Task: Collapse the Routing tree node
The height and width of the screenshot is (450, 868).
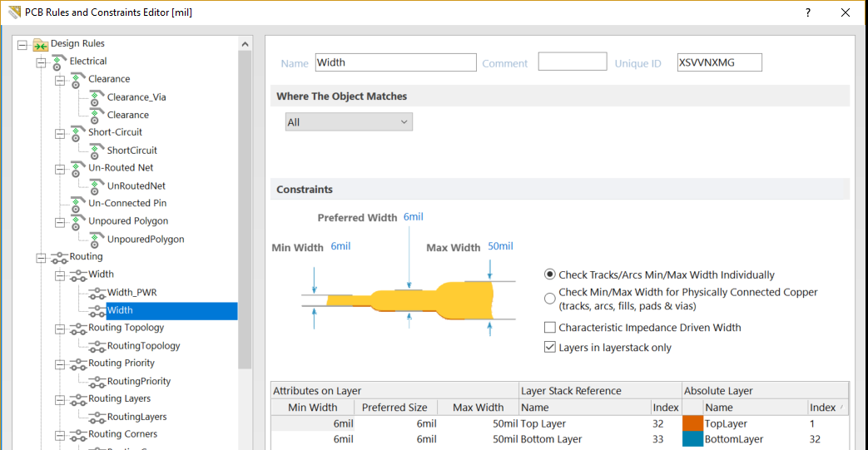Action: [x=41, y=258]
